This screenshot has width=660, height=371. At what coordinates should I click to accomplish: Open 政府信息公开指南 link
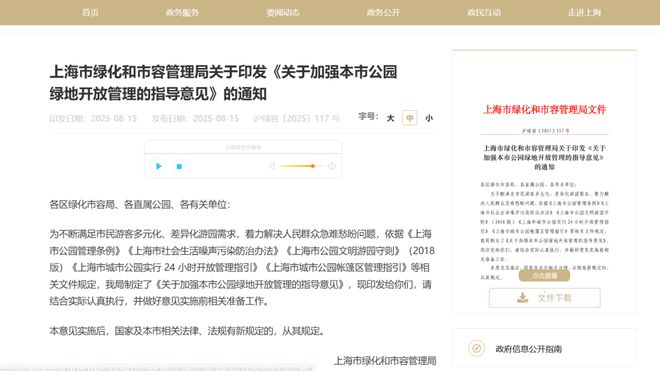click(x=529, y=349)
